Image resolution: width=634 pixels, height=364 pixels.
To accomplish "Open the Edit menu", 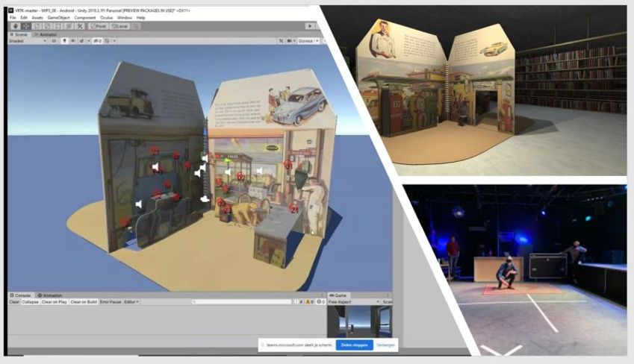I will (24, 18).
